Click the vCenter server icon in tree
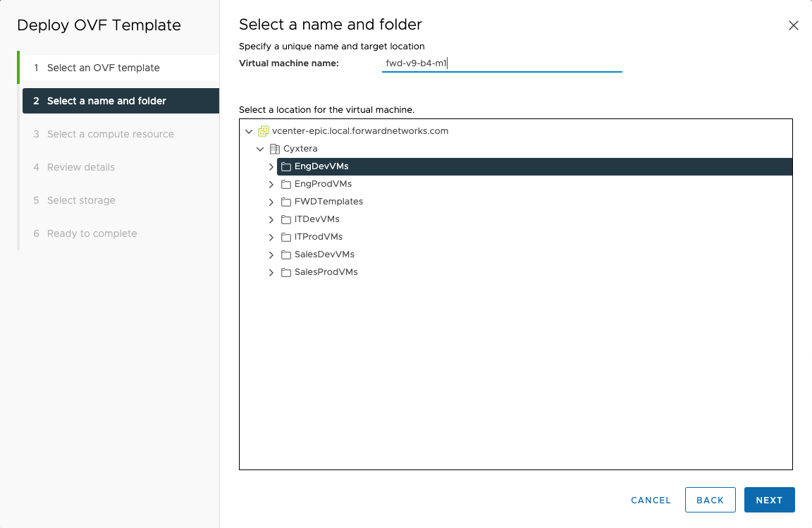The image size is (812, 528). pyautogui.click(x=264, y=131)
